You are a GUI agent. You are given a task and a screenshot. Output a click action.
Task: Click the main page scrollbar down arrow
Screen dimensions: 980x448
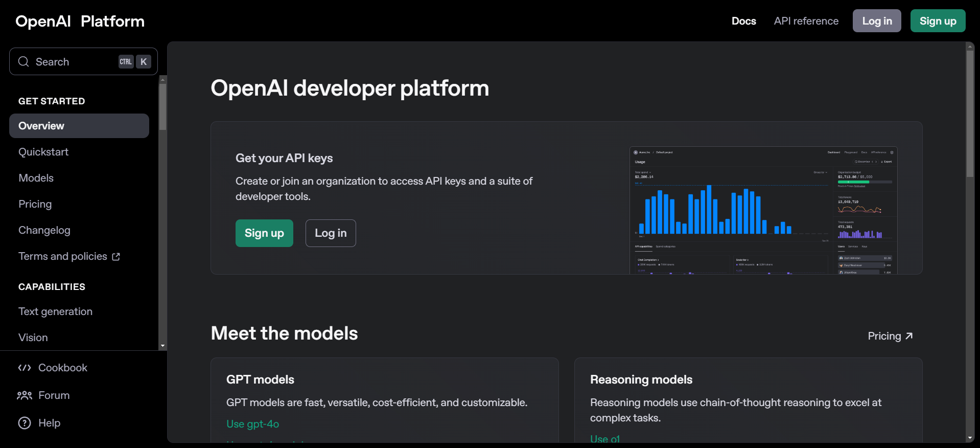pos(970,438)
